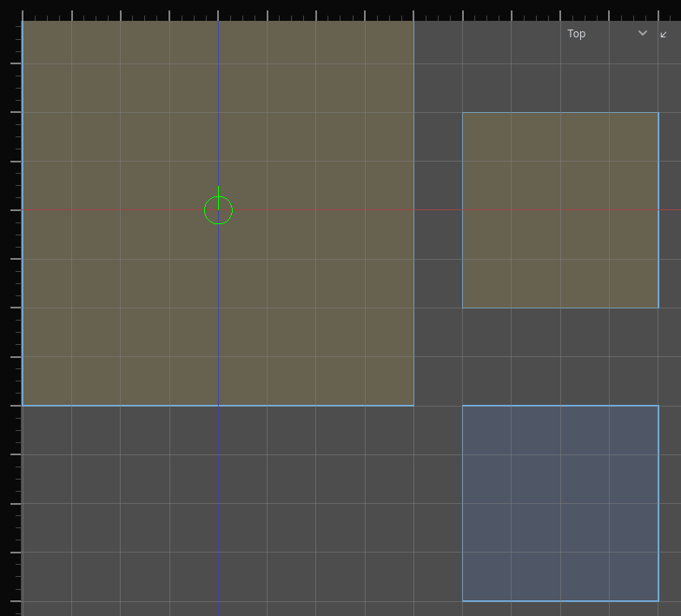This screenshot has width=681, height=616.
Task: Select the large tan rectangle containing origin
Action: tap(218, 214)
